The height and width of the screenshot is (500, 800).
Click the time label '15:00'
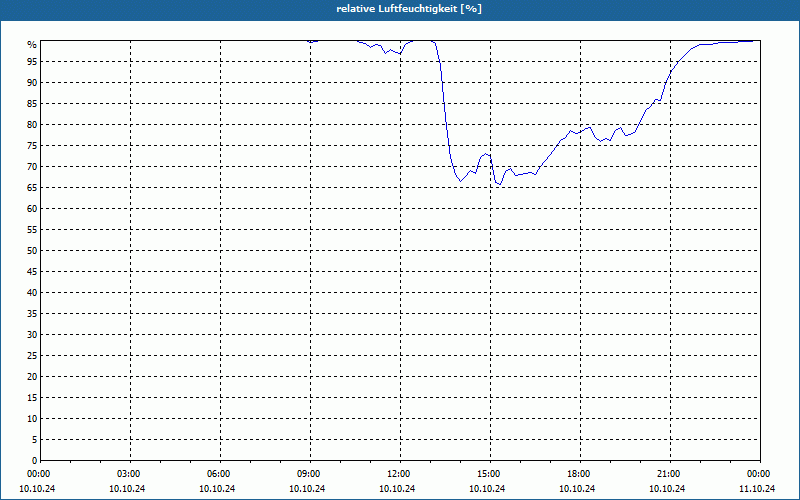pos(490,474)
